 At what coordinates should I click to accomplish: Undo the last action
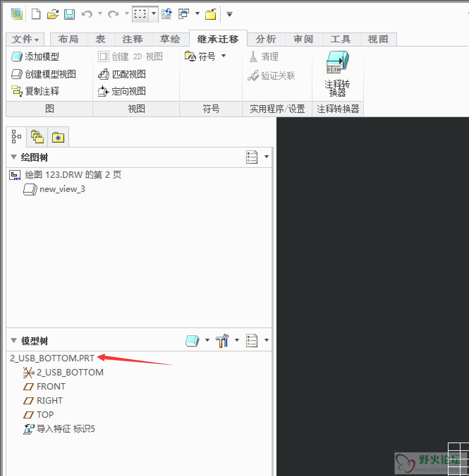coord(87,14)
